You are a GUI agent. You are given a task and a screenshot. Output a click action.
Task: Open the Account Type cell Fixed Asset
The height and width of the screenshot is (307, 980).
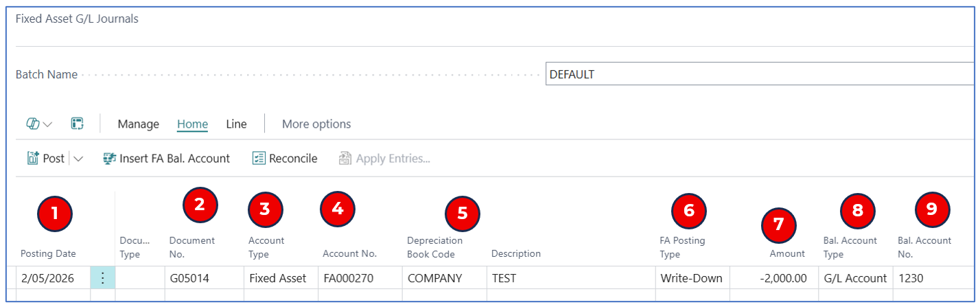279,278
